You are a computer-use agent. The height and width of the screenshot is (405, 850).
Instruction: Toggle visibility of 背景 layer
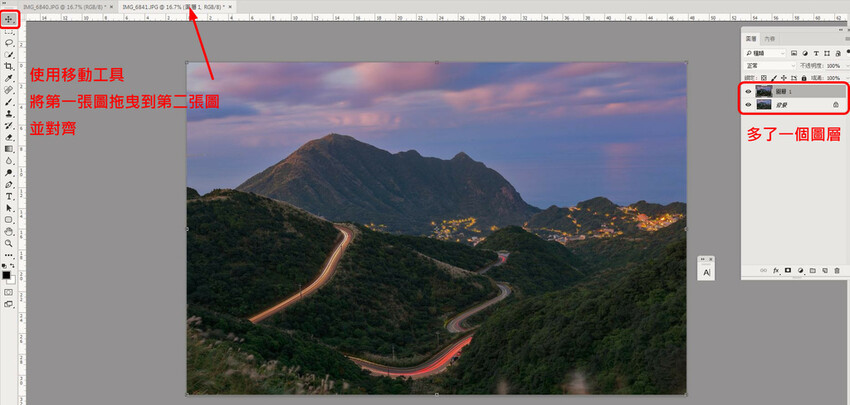tap(748, 104)
